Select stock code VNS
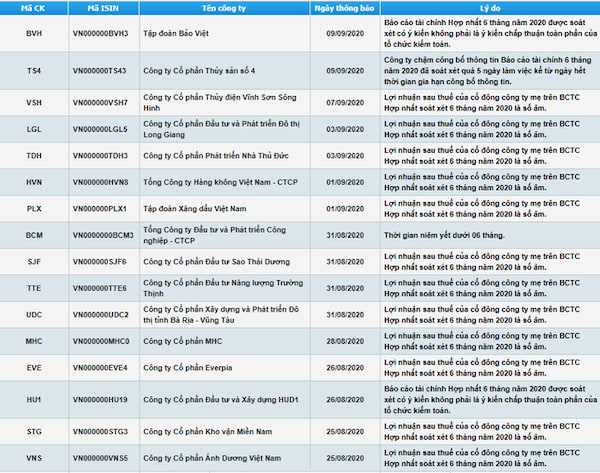 click(34, 458)
